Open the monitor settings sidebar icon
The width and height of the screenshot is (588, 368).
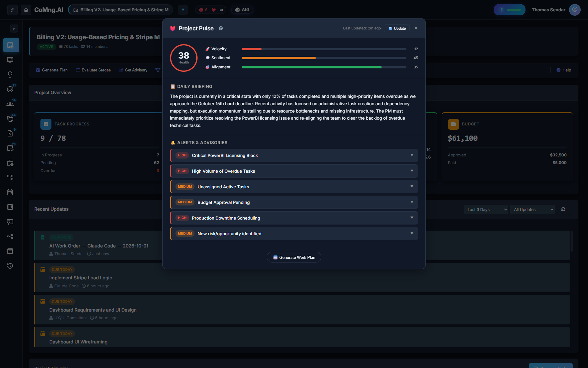(x=10, y=60)
